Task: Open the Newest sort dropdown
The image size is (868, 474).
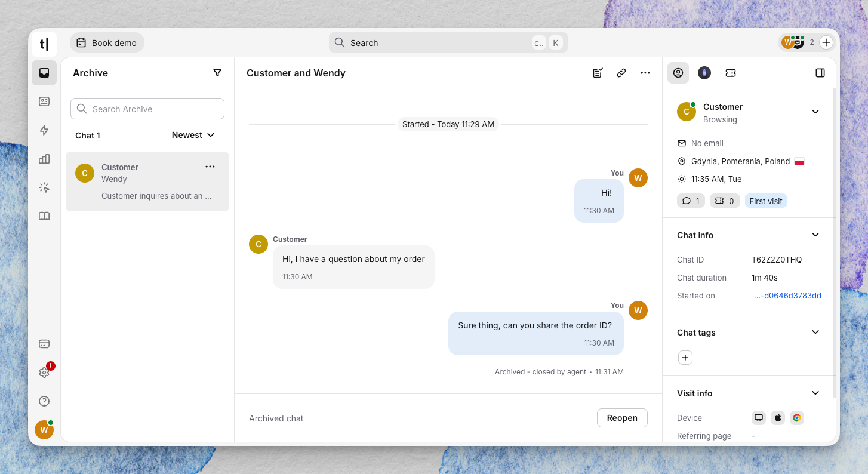Action: pos(193,135)
